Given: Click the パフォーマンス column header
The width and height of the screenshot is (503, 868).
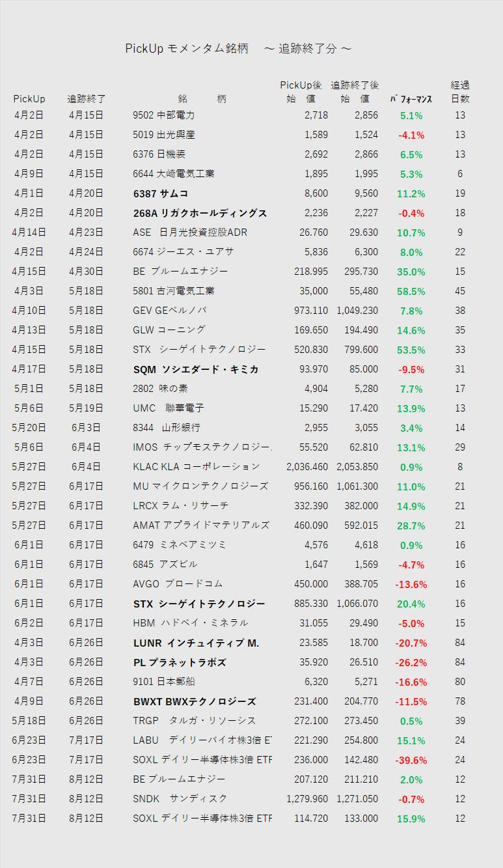Looking at the screenshot, I should tap(411, 99).
